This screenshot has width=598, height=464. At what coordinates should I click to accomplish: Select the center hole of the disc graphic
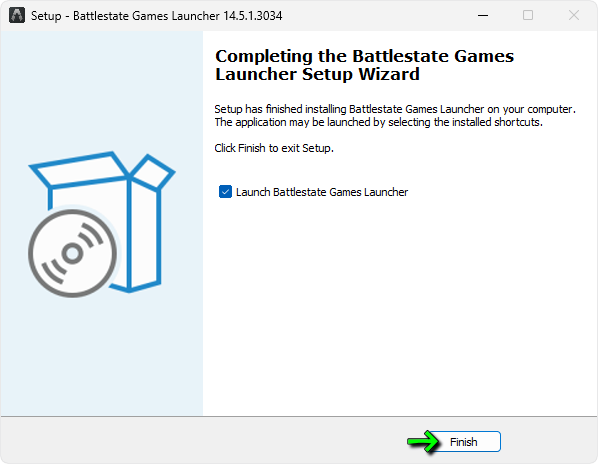pos(72,253)
